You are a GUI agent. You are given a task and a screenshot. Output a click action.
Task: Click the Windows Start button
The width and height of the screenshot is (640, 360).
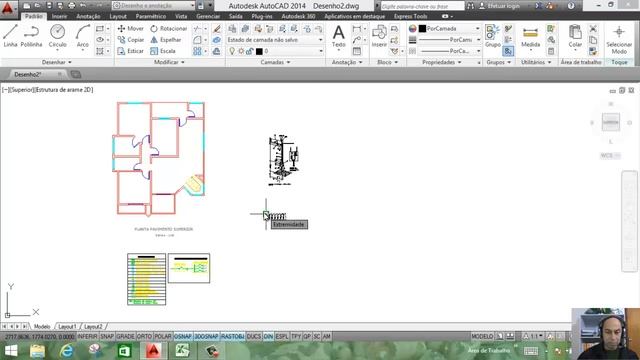pyautogui.click(x=11, y=351)
